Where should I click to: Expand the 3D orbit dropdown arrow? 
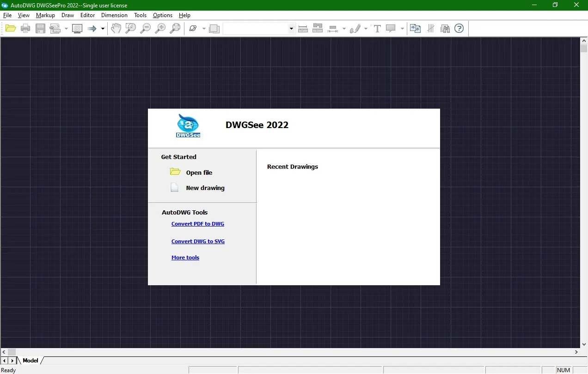click(x=204, y=29)
